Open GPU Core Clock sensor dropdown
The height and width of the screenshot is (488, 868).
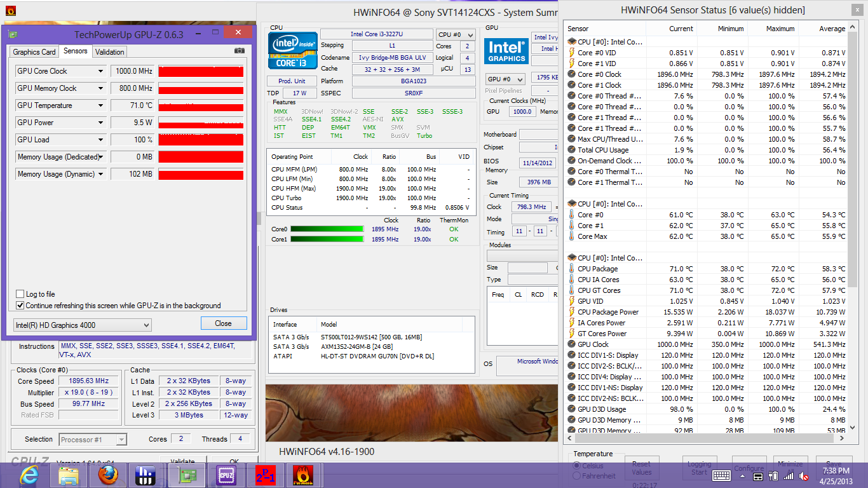(x=100, y=71)
